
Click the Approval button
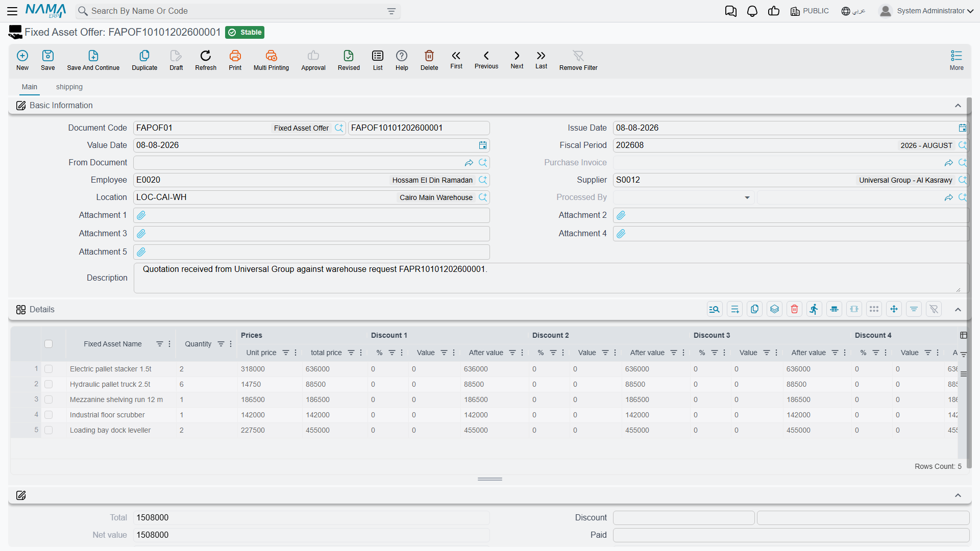[x=313, y=60]
